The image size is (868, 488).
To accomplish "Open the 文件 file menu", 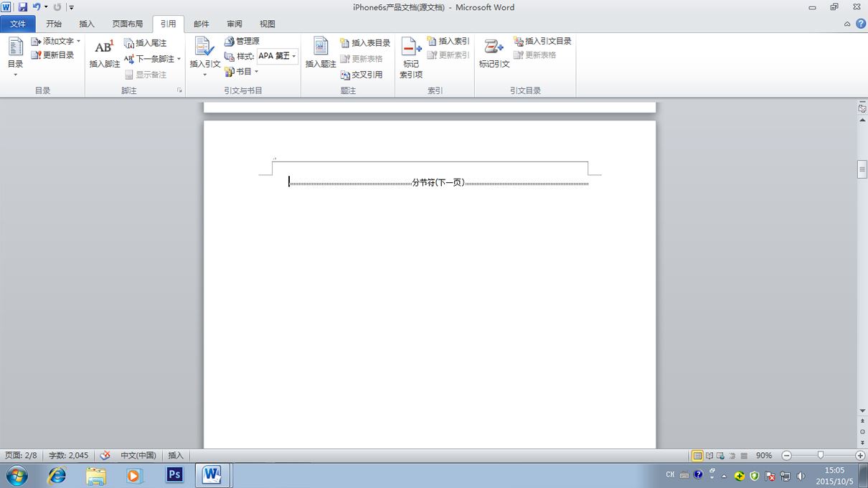I will [18, 24].
